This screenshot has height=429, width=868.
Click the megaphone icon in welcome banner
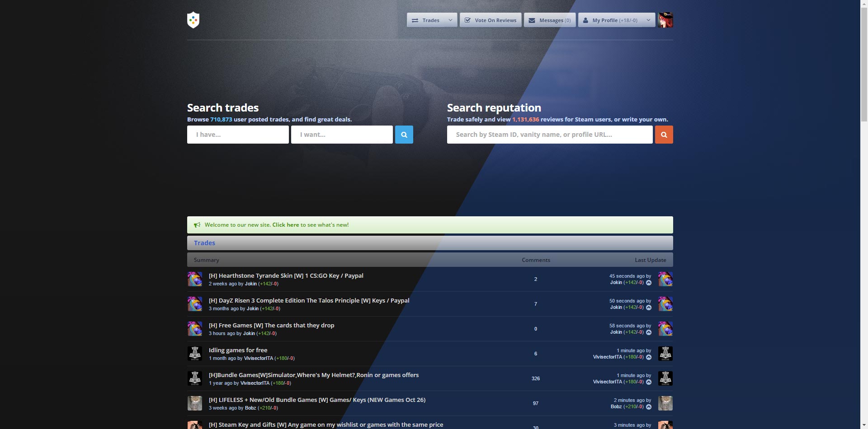pos(197,225)
